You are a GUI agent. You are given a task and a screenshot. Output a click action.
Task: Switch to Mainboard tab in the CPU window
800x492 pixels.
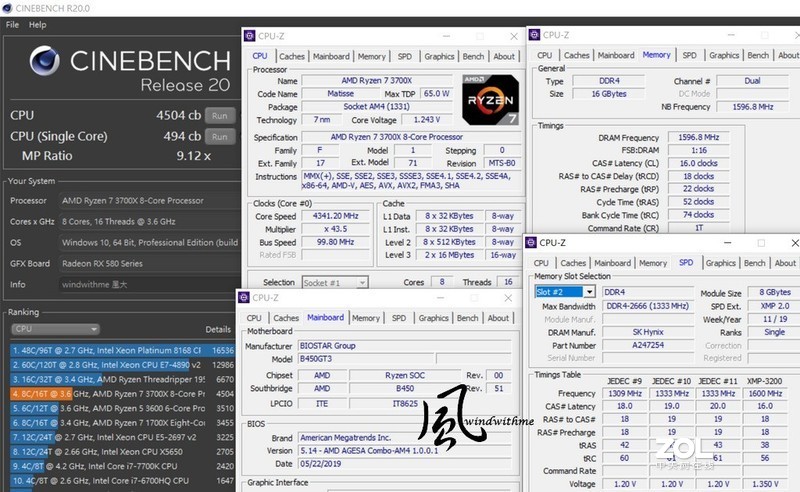[x=331, y=57]
